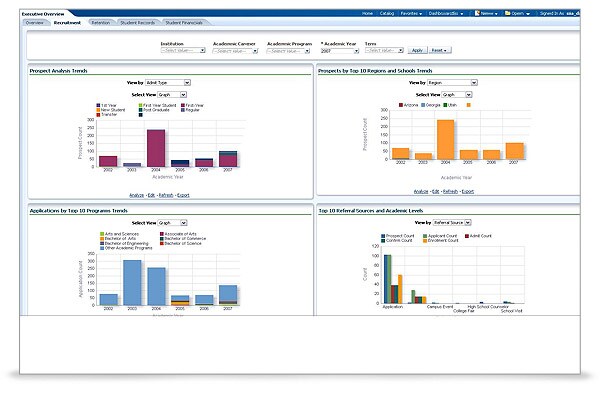Image resolution: width=600 pixels, height=400 pixels.
Task: Click the Apply button
Action: (x=417, y=50)
